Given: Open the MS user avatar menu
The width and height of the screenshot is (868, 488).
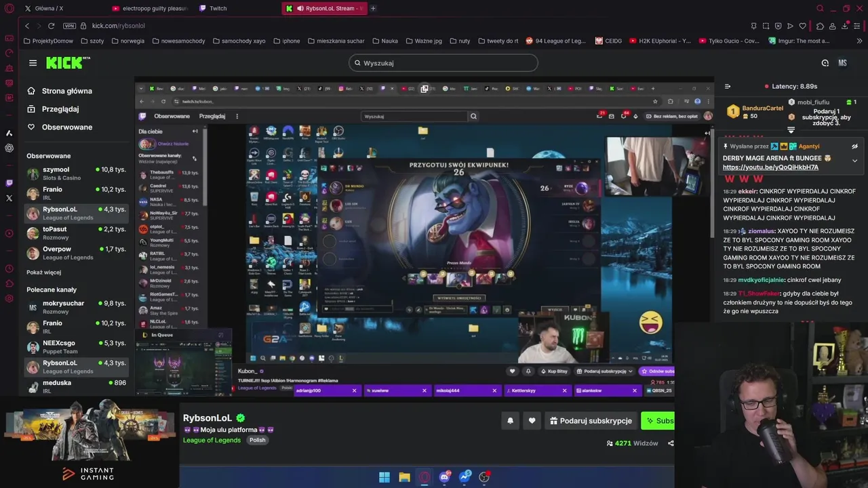Looking at the screenshot, I should point(842,63).
